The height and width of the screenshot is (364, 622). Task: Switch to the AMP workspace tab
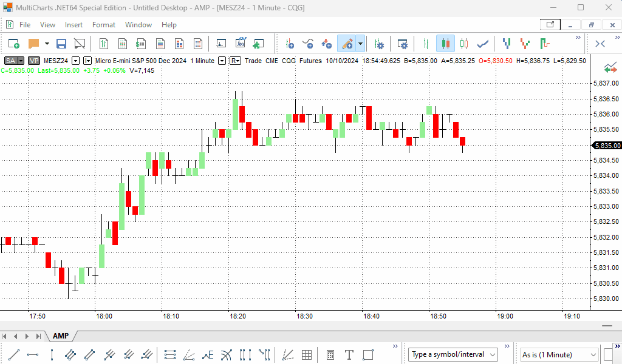[61, 336]
